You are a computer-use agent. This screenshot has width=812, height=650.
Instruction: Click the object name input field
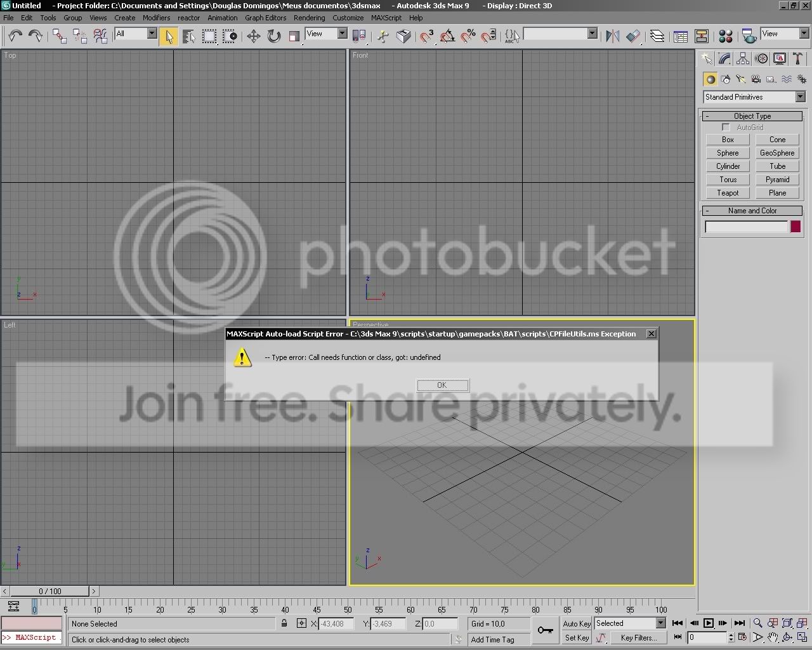pos(746,227)
